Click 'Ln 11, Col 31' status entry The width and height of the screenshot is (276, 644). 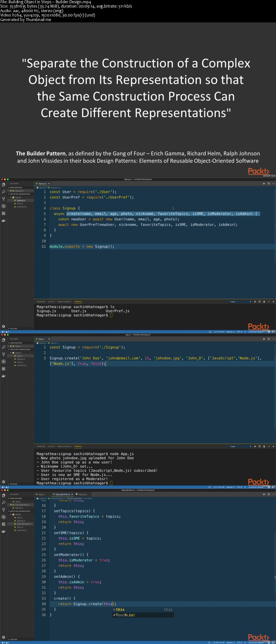(x=219, y=332)
